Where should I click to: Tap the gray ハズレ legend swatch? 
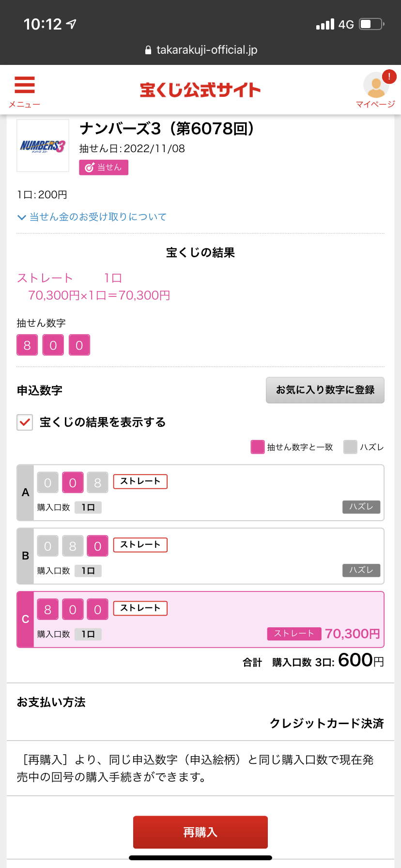pyautogui.click(x=350, y=447)
